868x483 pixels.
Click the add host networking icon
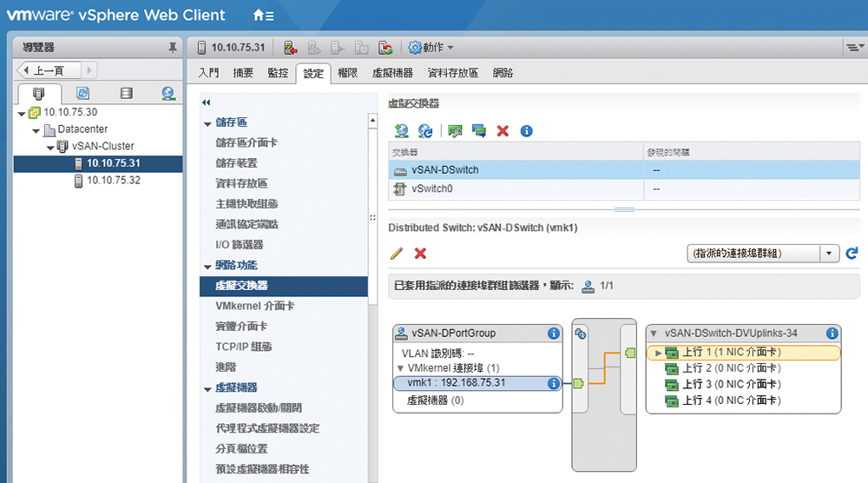point(401,131)
